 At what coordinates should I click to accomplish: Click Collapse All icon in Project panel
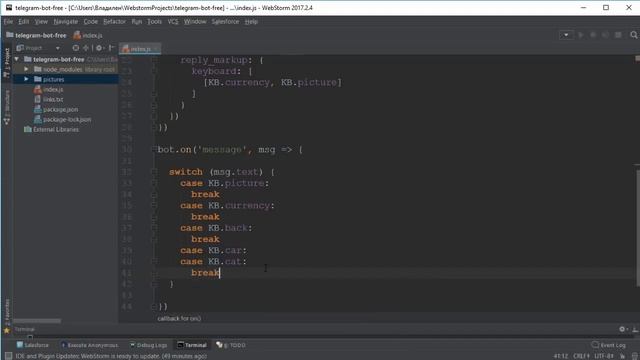coord(86,48)
